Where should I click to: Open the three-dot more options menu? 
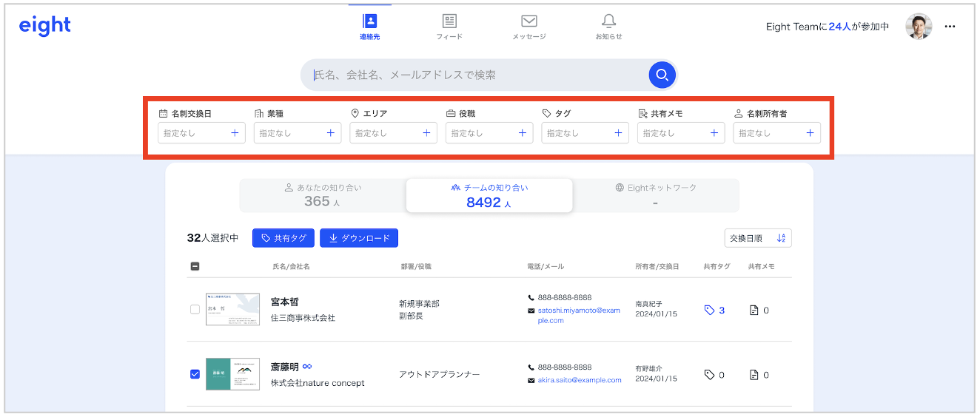(x=950, y=27)
